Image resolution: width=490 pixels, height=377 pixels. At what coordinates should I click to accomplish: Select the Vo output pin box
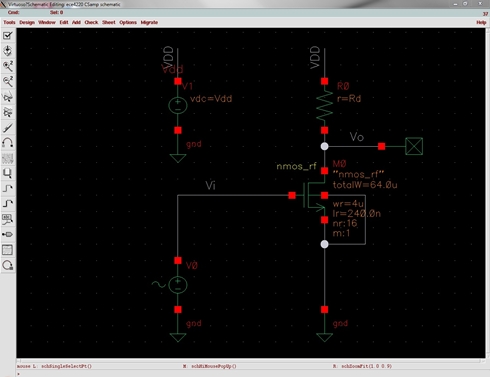click(414, 146)
